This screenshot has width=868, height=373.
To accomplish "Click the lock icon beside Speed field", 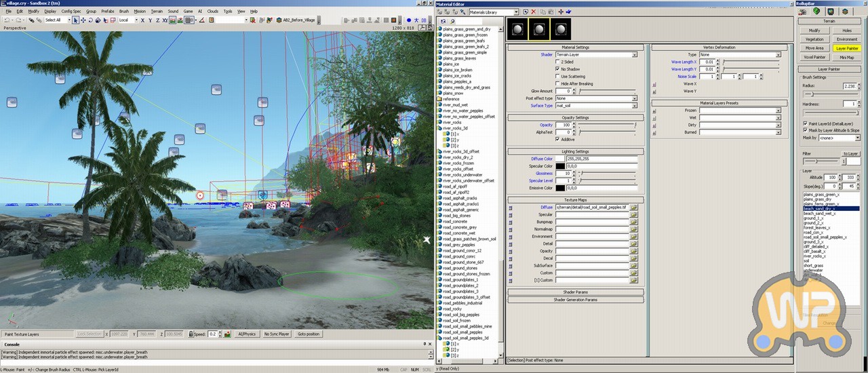I will click(x=191, y=334).
